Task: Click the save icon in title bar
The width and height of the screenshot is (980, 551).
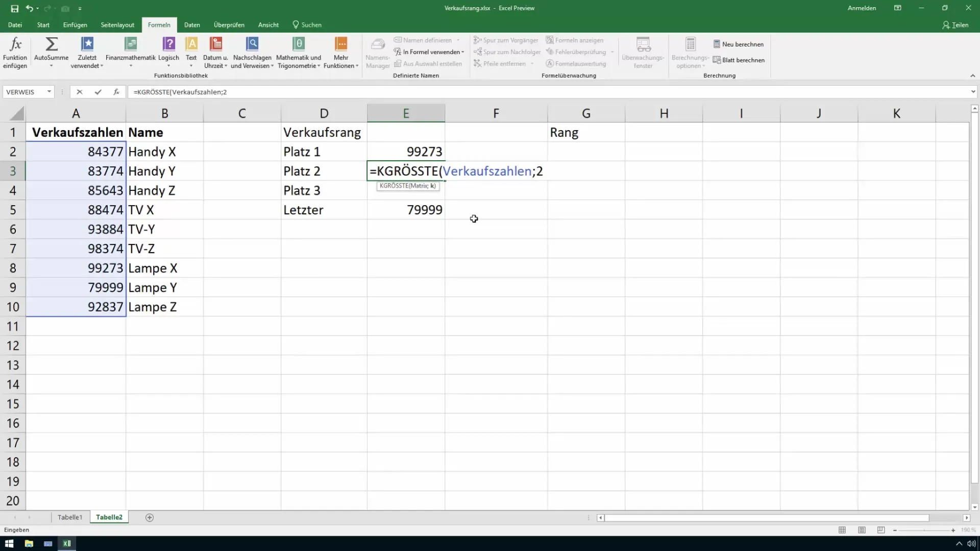Action: tap(14, 8)
